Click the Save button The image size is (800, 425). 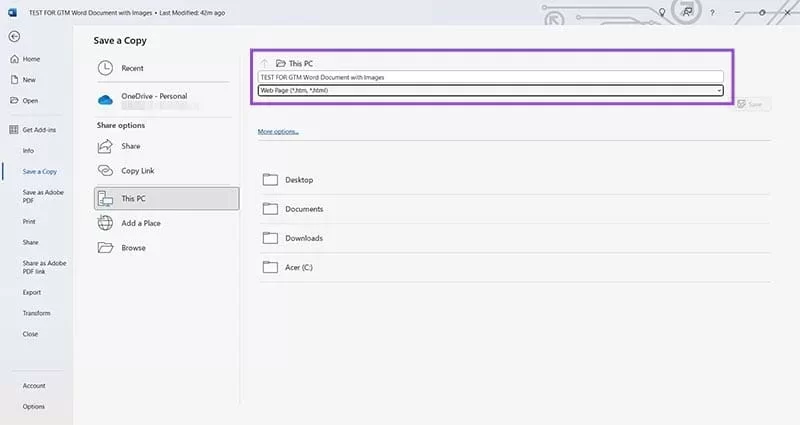point(753,104)
